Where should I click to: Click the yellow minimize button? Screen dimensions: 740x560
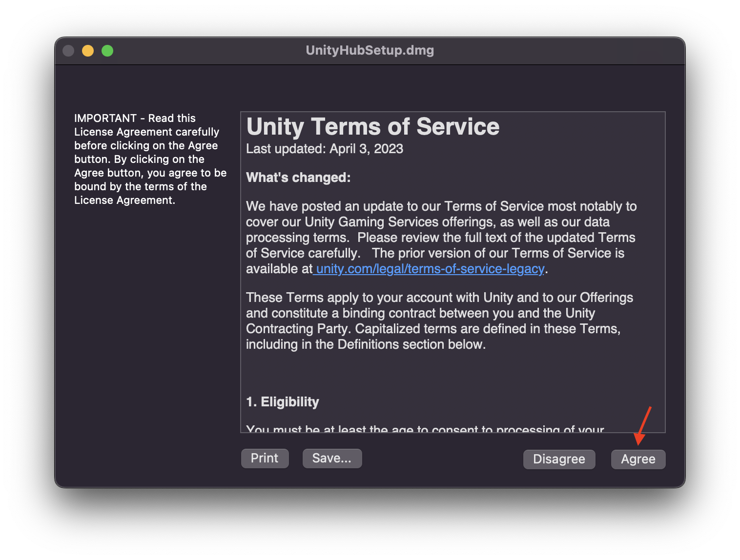pyautogui.click(x=88, y=50)
